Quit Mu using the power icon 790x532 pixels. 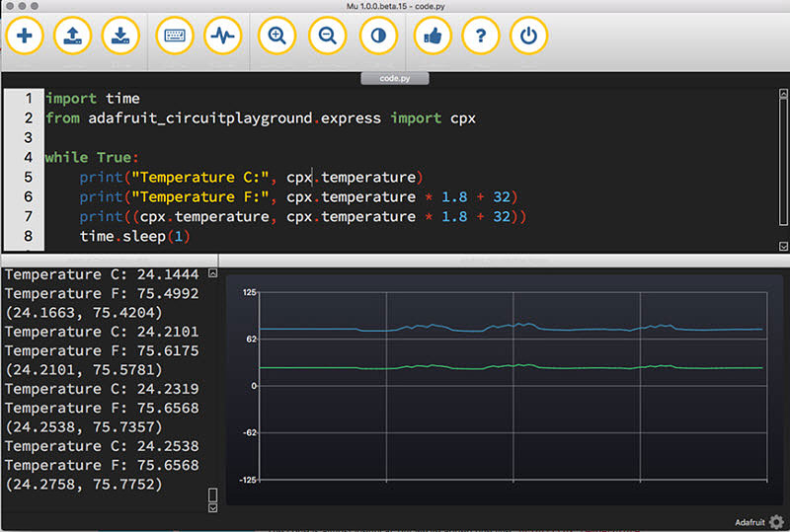coord(529,37)
